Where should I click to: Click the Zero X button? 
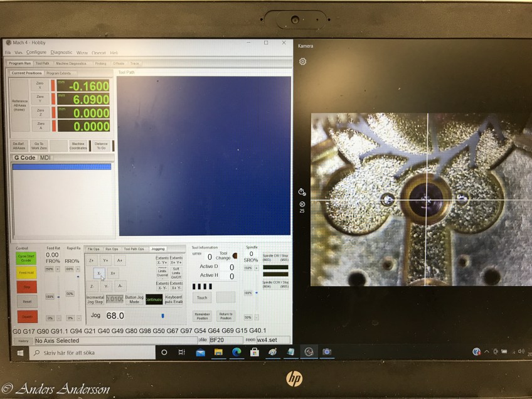point(40,85)
